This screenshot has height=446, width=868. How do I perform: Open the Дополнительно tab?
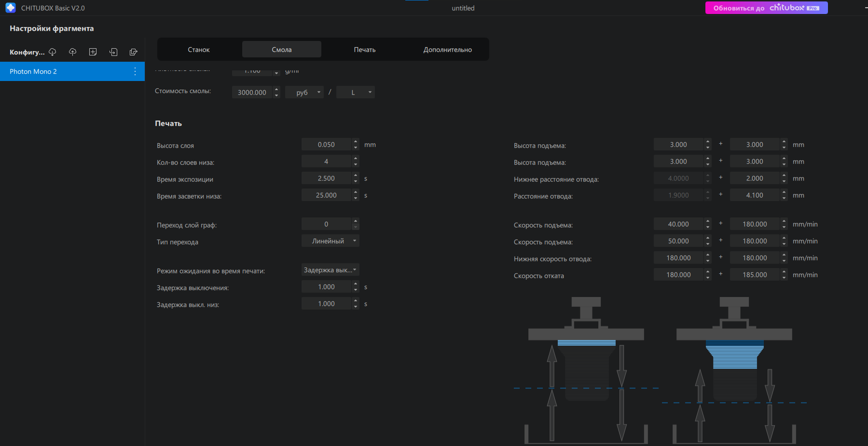click(x=448, y=50)
